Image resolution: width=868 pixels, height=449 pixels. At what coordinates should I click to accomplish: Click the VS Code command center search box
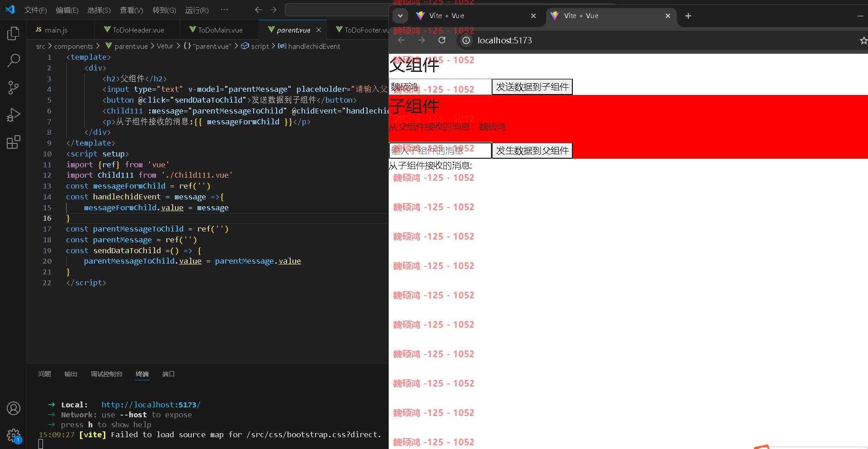click(x=337, y=9)
